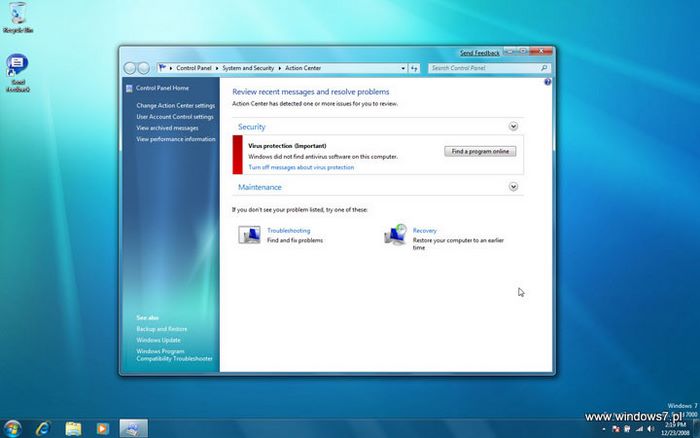Click the Control Panel Home icon
This screenshot has height=438, width=700.
pyautogui.click(x=129, y=88)
